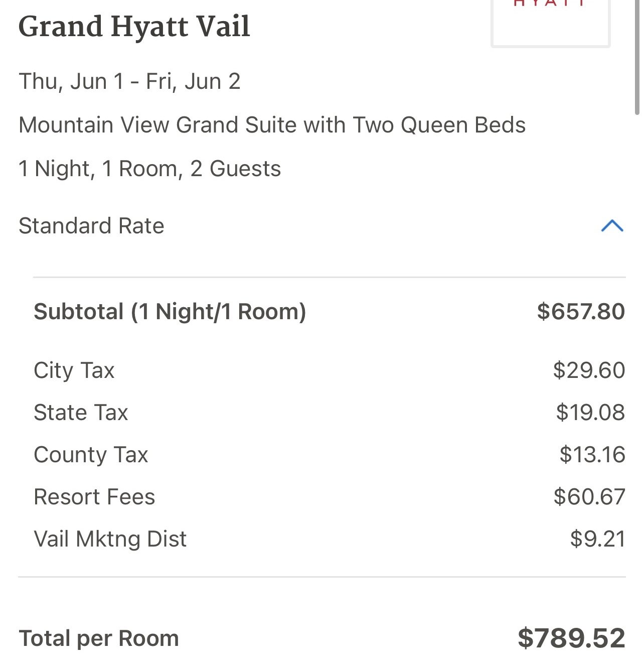
Task: Click the $789.52 total amount
Action: coord(571,638)
